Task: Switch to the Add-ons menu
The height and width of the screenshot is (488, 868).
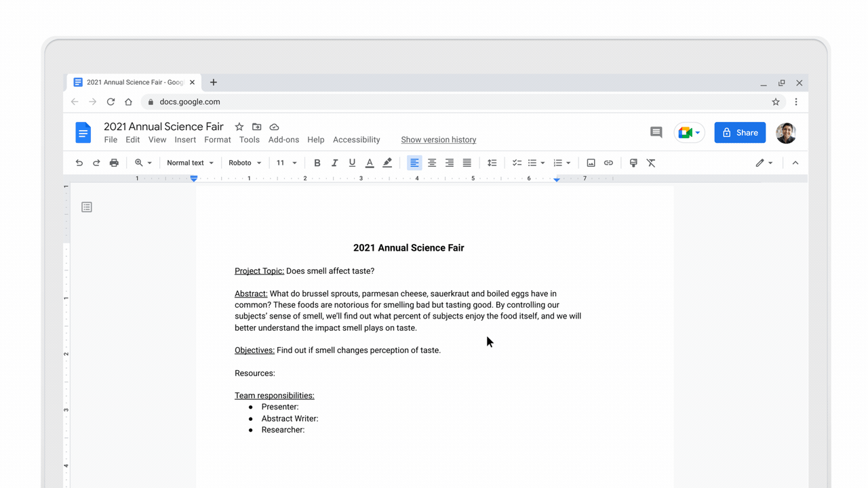Action: (283, 140)
